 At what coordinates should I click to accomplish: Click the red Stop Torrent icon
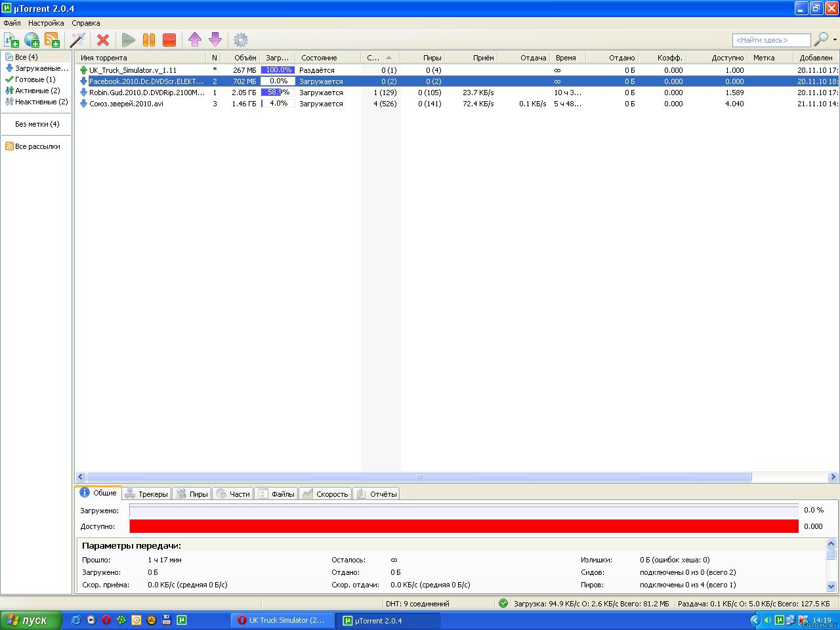coord(169,40)
